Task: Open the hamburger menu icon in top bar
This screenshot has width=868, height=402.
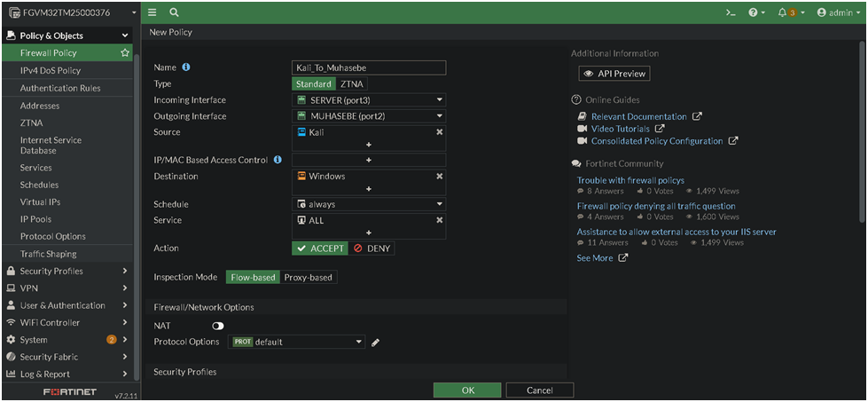Action: [152, 12]
